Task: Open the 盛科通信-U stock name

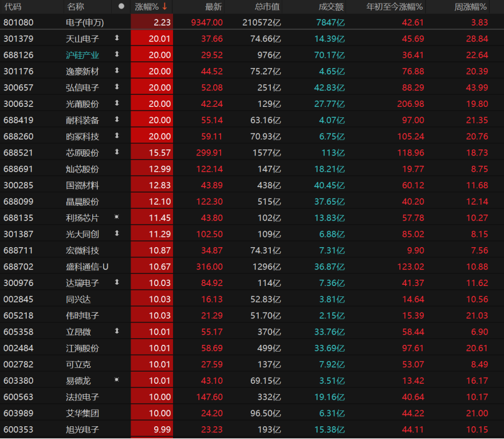Action: pyautogui.click(x=87, y=267)
